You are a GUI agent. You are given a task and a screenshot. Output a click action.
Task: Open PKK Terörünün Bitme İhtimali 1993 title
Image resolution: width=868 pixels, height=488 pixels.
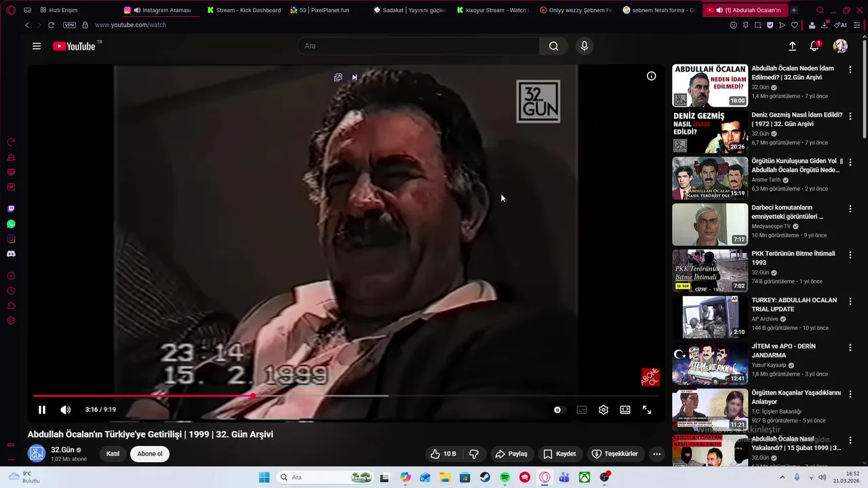pyautogui.click(x=793, y=258)
